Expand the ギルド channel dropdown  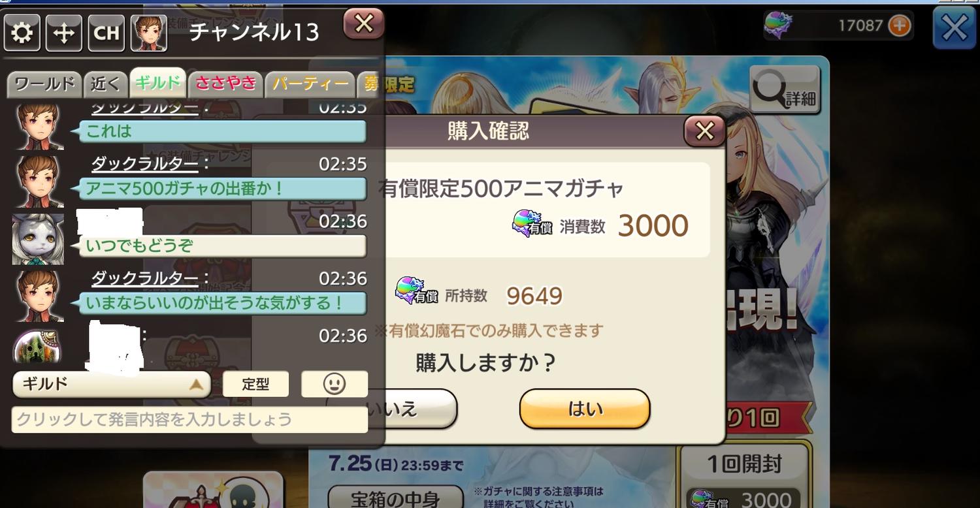pyautogui.click(x=112, y=384)
